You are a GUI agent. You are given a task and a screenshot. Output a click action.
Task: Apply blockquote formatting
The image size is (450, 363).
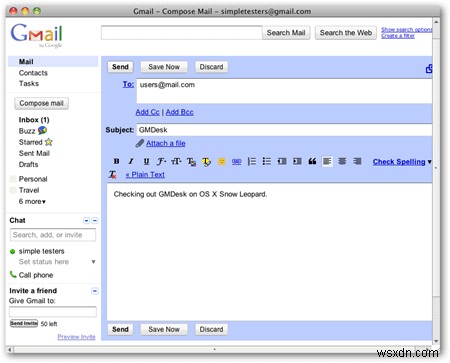[x=312, y=162]
